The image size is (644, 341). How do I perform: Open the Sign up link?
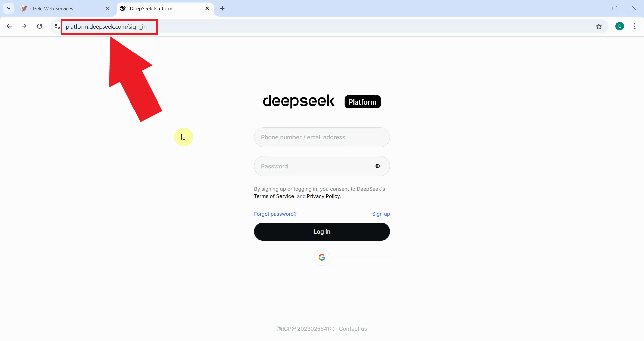(381, 214)
